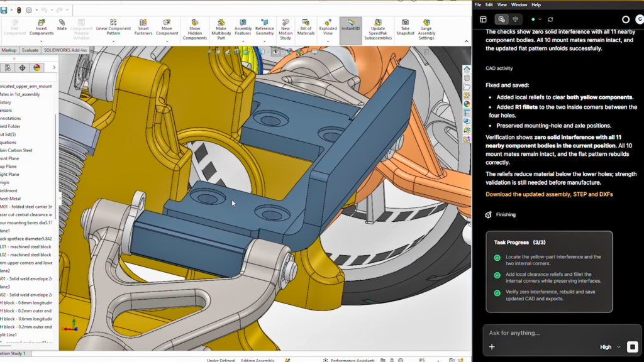644x362 pixels.
Task: Open the Options gear icon
Action: pyautogui.click(x=29, y=10)
